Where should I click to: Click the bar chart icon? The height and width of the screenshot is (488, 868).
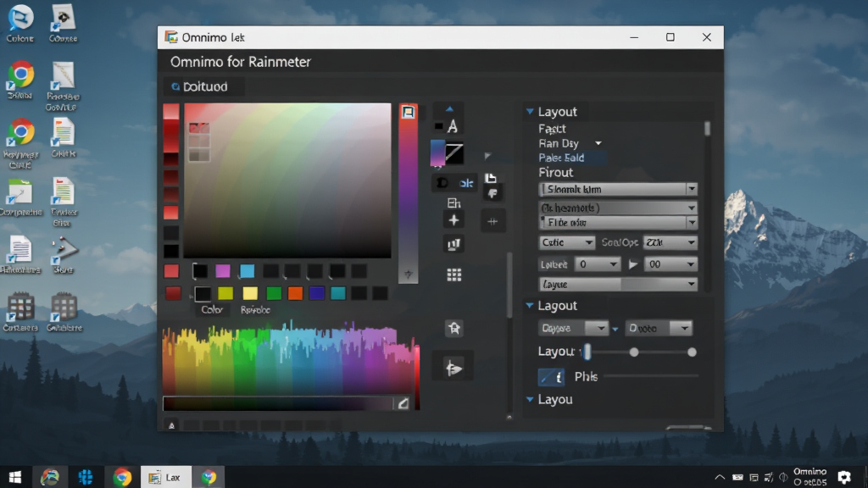point(453,244)
